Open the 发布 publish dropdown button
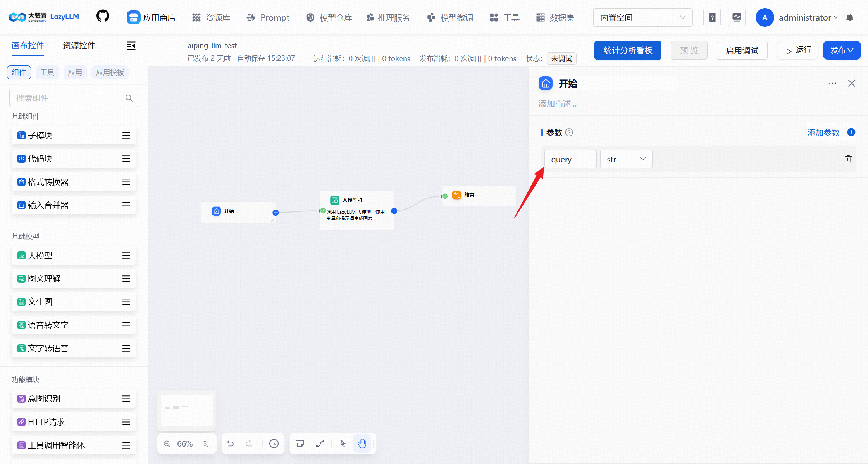Image resolution: width=868 pixels, height=464 pixels. tap(842, 50)
